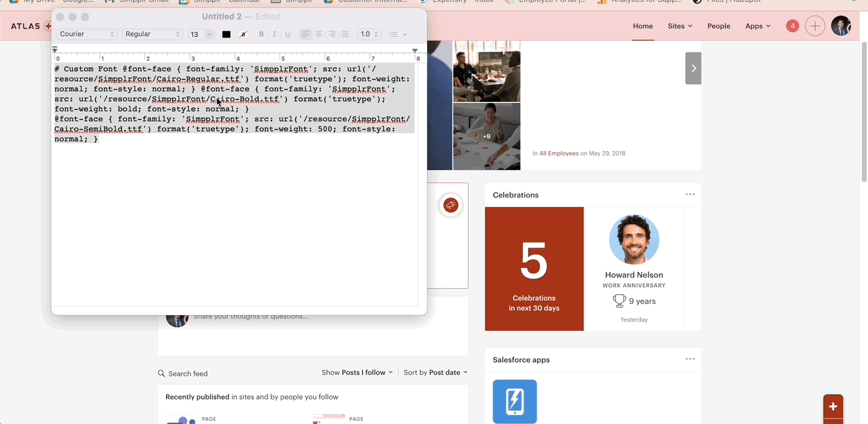Open the 1.0 line spacing dropdown
The height and width of the screenshot is (424, 868).
point(369,34)
